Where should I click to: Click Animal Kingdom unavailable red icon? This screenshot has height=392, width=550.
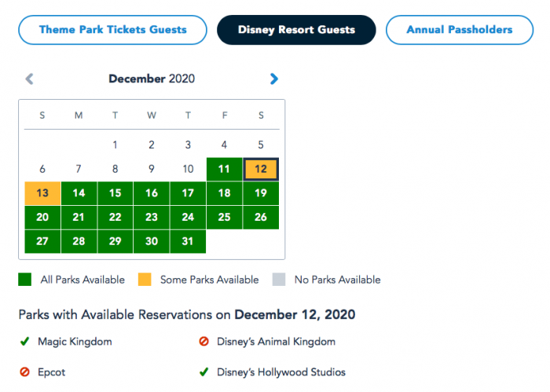point(203,342)
